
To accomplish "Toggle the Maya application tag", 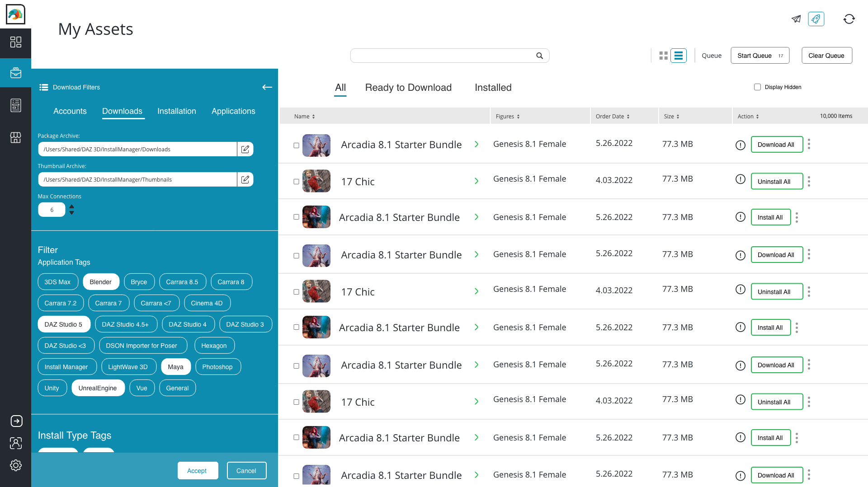I will tap(176, 367).
